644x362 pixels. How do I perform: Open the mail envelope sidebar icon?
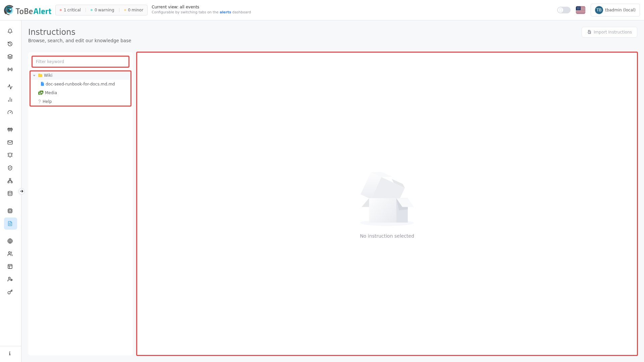pos(10,142)
